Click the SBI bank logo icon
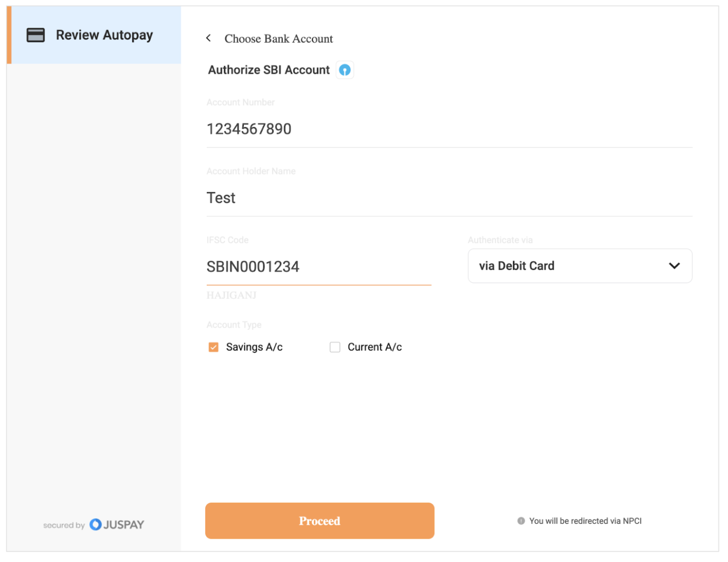The height and width of the screenshot is (562, 728). click(x=345, y=70)
